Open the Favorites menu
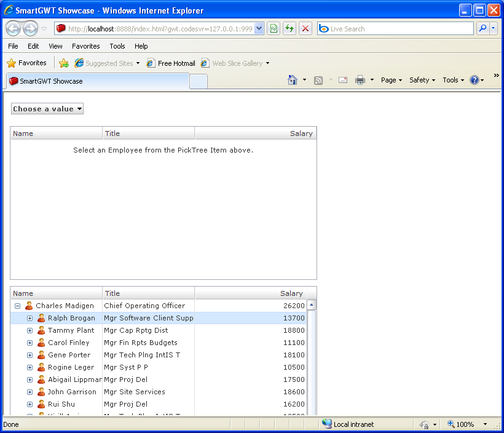This screenshot has width=504, height=433. pos(86,46)
